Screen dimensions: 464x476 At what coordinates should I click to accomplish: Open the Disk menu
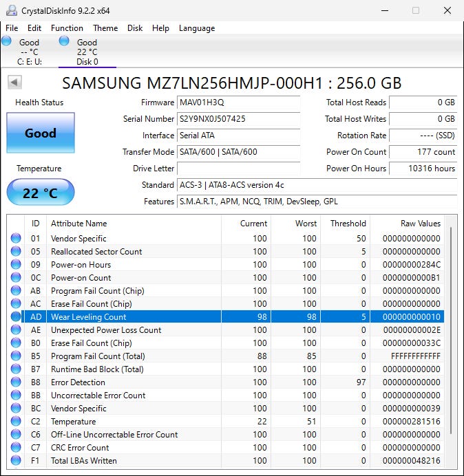tap(135, 28)
